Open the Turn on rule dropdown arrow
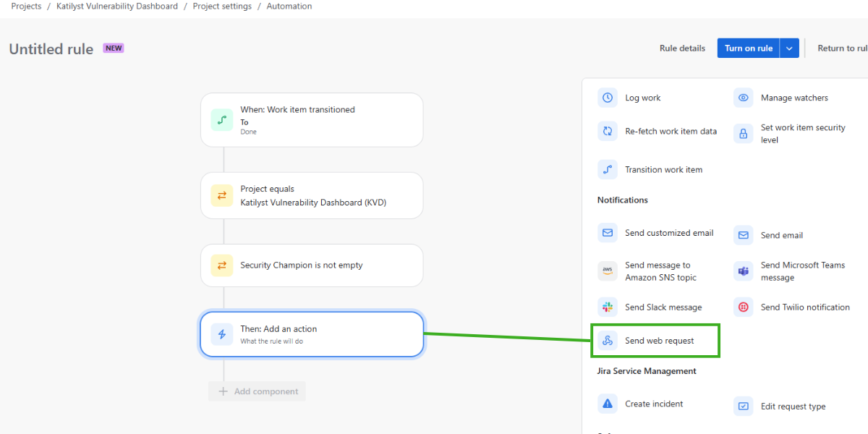The height and width of the screenshot is (434, 868). coord(789,48)
